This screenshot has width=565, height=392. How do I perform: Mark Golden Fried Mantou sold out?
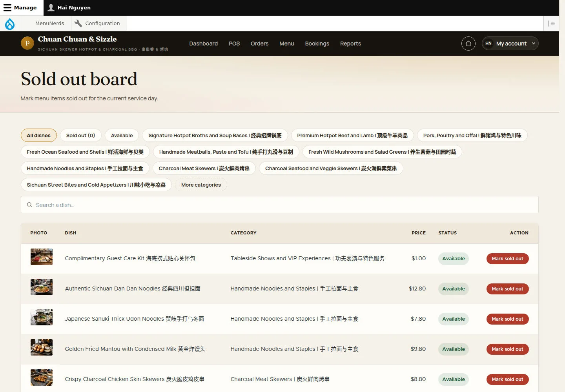[507, 349]
